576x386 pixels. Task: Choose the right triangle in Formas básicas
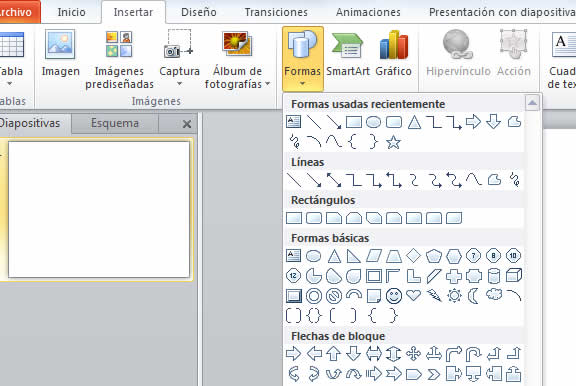pyautogui.click(x=353, y=256)
